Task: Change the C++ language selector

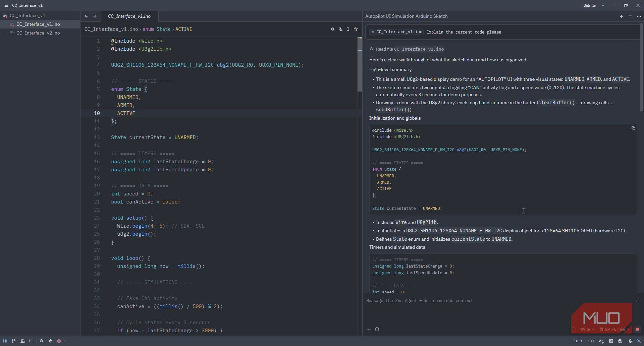Action: 591,341
